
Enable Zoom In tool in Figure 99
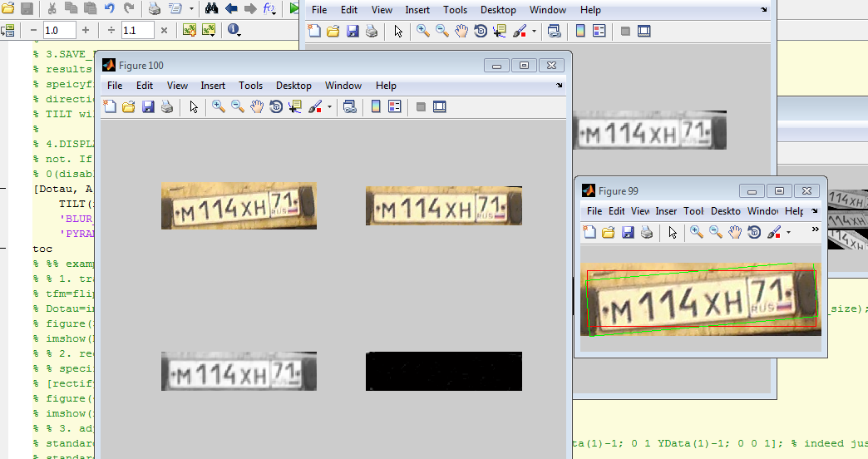tap(697, 232)
